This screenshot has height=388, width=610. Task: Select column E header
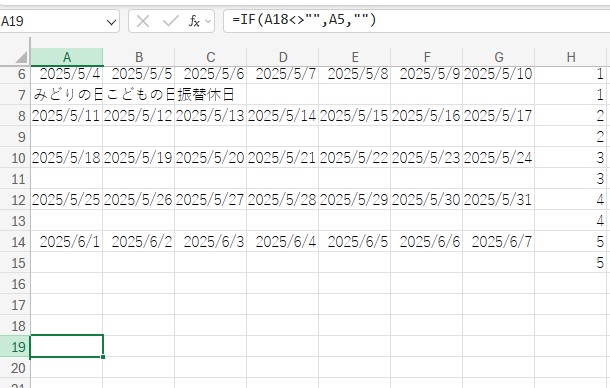(x=355, y=57)
